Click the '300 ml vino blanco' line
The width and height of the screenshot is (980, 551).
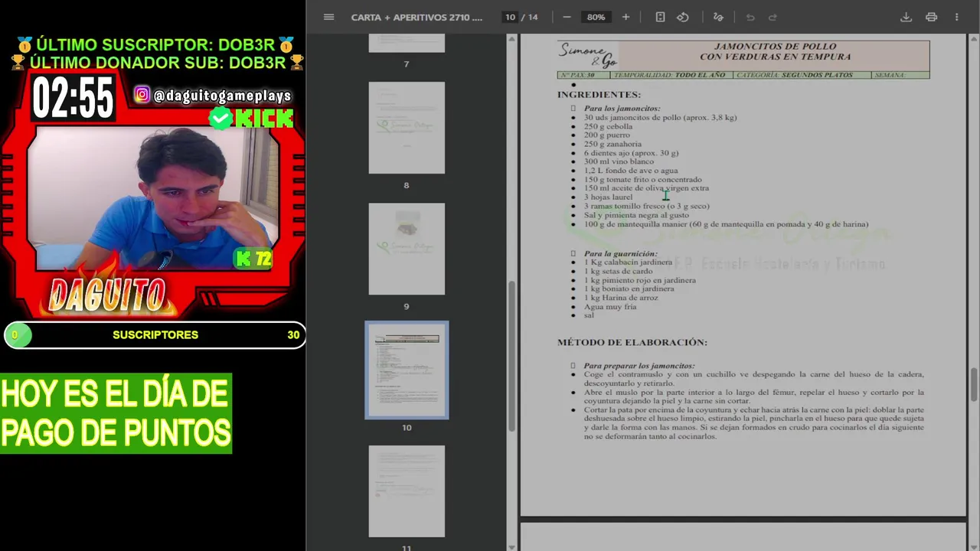619,161
